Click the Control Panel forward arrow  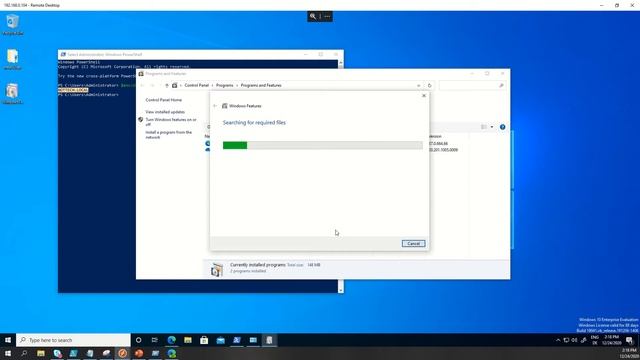click(153, 85)
